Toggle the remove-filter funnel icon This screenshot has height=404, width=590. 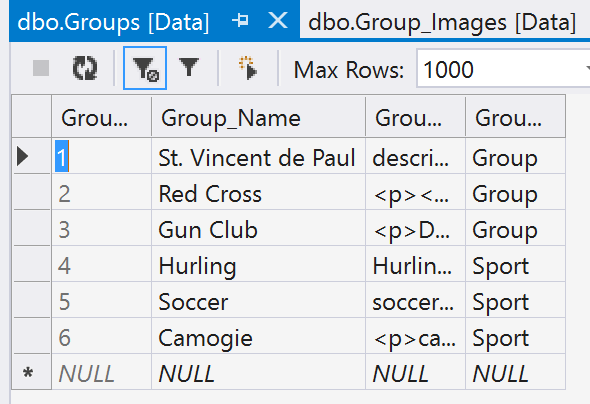[x=145, y=68]
